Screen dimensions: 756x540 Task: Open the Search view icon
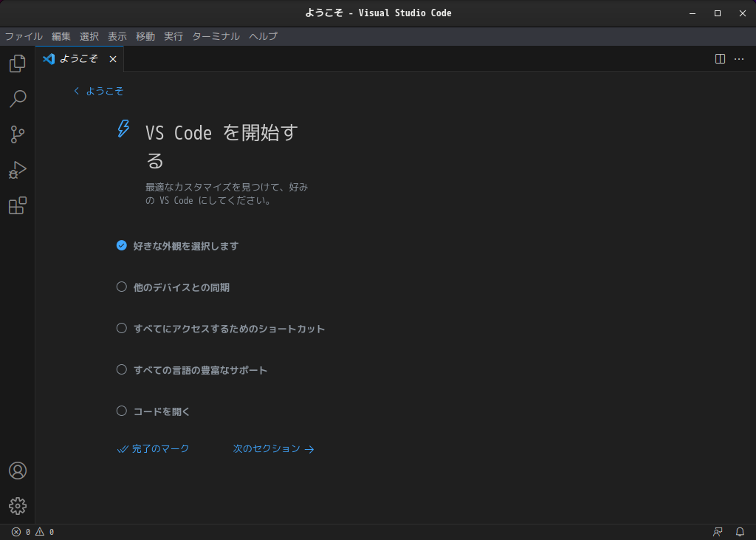pos(18,98)
